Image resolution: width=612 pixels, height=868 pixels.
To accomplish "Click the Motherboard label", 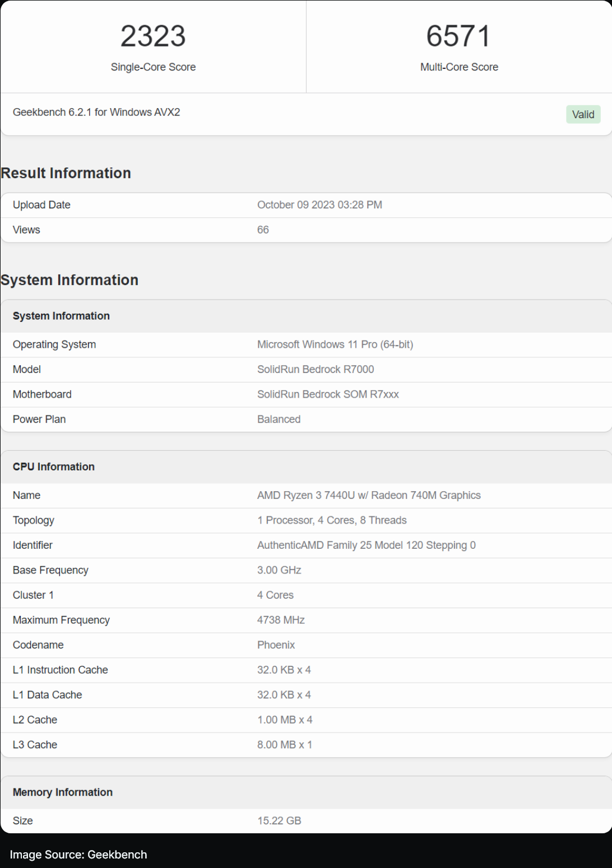I will click(x=42, y=394).
